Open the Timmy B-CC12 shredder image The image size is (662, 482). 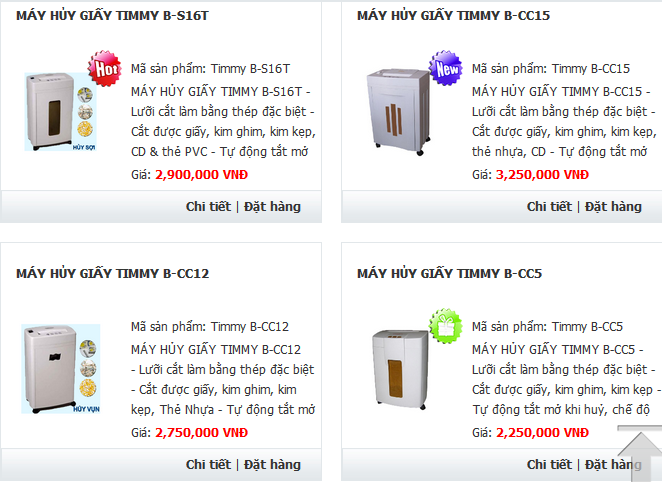(x=61, y=368)
